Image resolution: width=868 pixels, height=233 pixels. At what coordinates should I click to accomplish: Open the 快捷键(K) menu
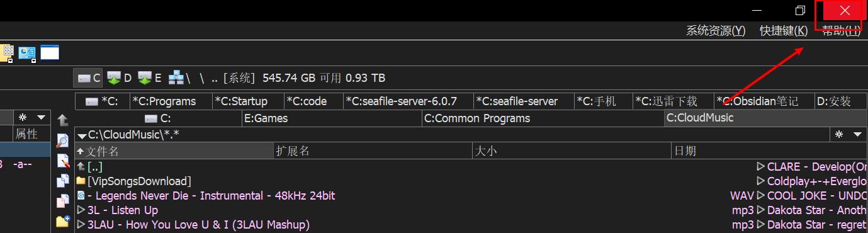(x=784, y=30)
